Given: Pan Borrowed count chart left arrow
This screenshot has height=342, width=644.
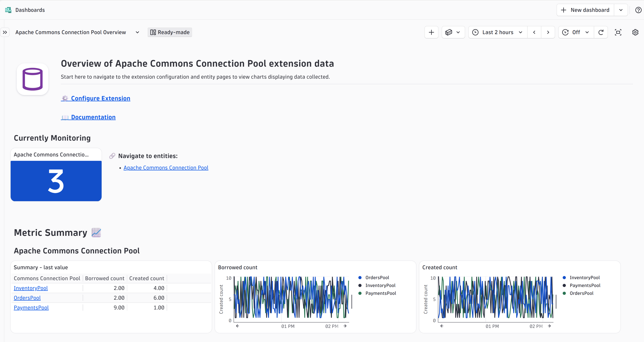Looking at the screenshot, I should click(x=238, y=326).
